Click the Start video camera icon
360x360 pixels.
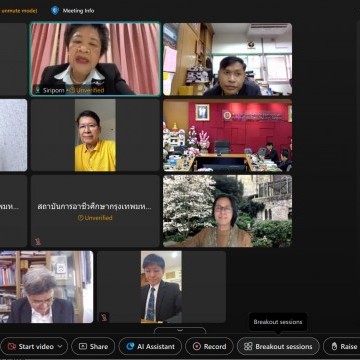pyautogui.click(x=12, y=347)
